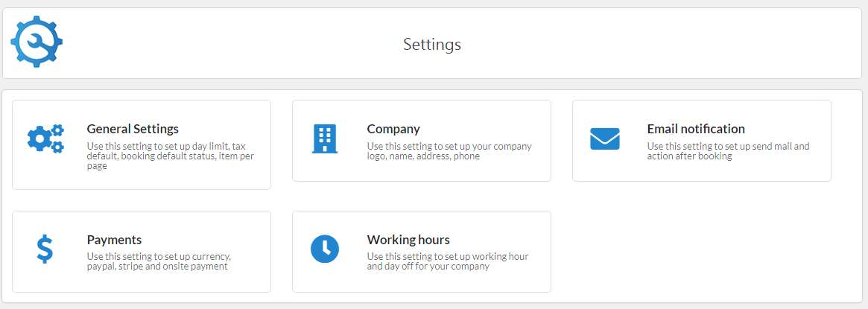Image resolution: width=868 pixels, height=309 pixels.
Task: Open the Working hours title
Action: [408, 240]
